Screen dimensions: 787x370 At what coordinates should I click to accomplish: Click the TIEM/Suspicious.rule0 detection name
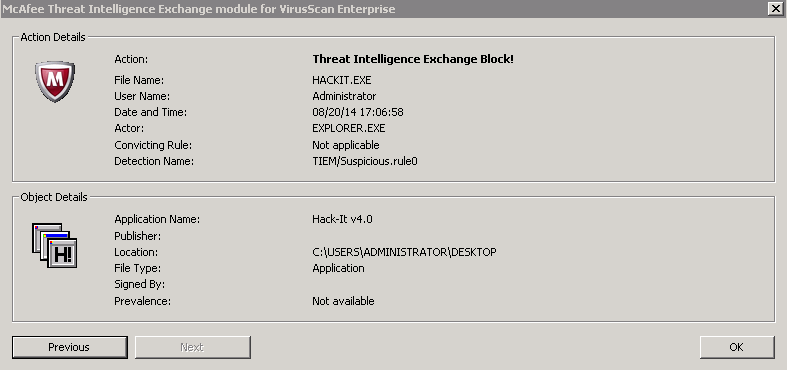tap(365, 162)
